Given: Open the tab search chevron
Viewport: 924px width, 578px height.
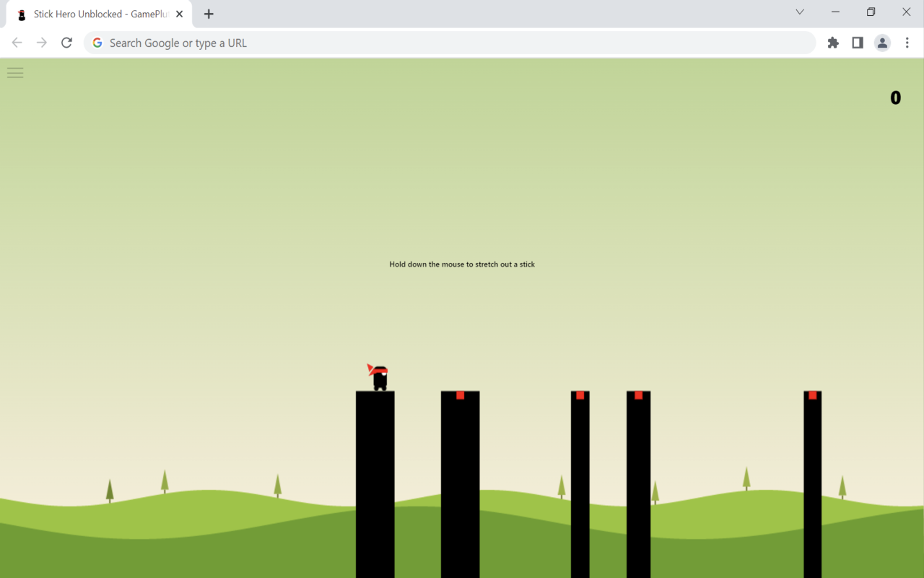Looking at the screenshot, I should [799, 12].
